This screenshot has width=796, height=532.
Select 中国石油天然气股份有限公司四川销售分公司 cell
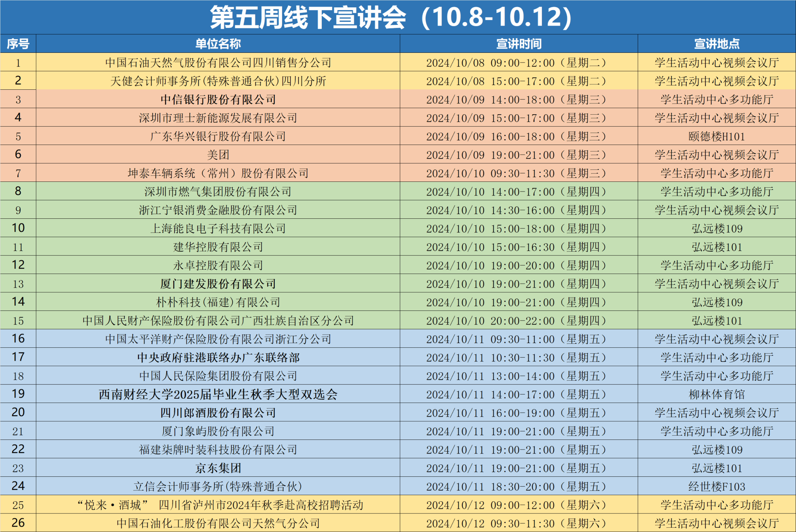pos(218,63)
